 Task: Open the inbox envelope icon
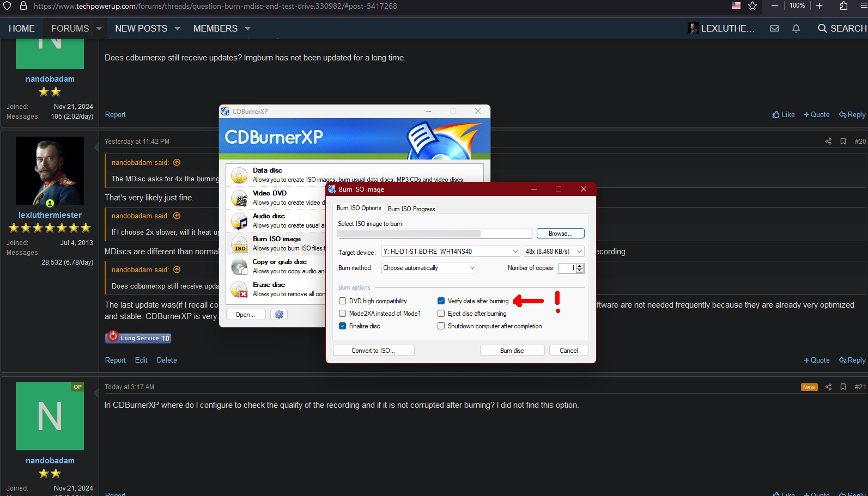click(774, 28)
